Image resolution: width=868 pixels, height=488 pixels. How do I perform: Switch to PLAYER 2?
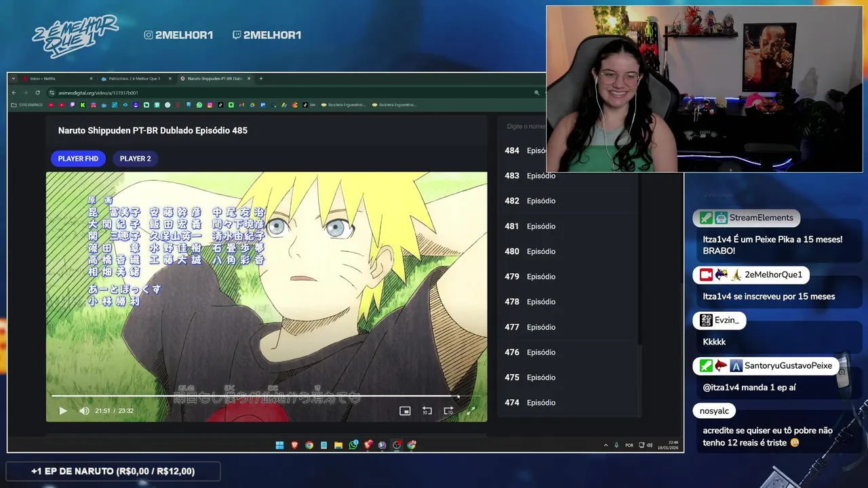click(136, 159)
